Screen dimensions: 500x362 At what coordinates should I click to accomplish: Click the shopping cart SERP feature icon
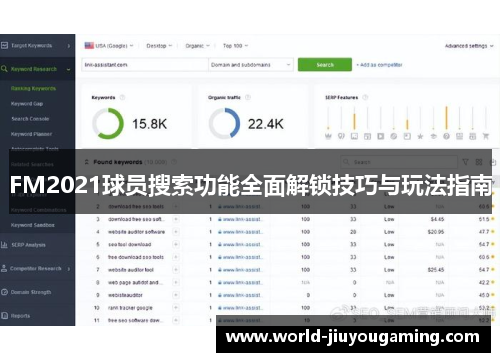486,136
